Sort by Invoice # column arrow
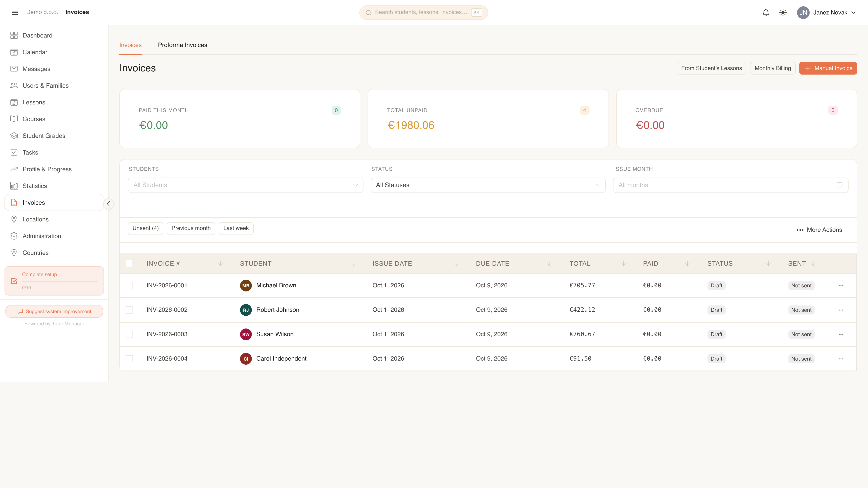The width and height of the screenshot is (868, 488). coord(220,263)
